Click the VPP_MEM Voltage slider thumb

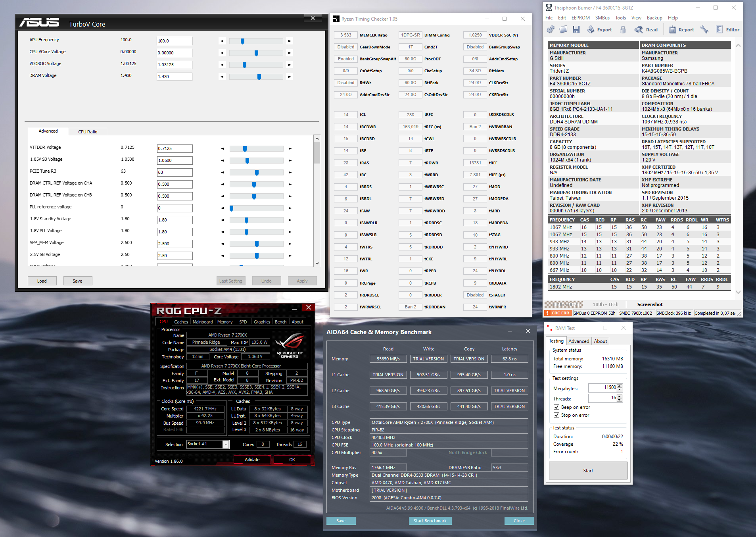[257, 244]
